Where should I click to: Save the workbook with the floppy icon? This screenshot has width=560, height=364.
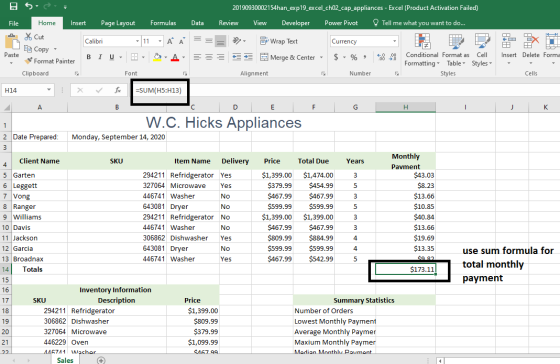[14, 6]
